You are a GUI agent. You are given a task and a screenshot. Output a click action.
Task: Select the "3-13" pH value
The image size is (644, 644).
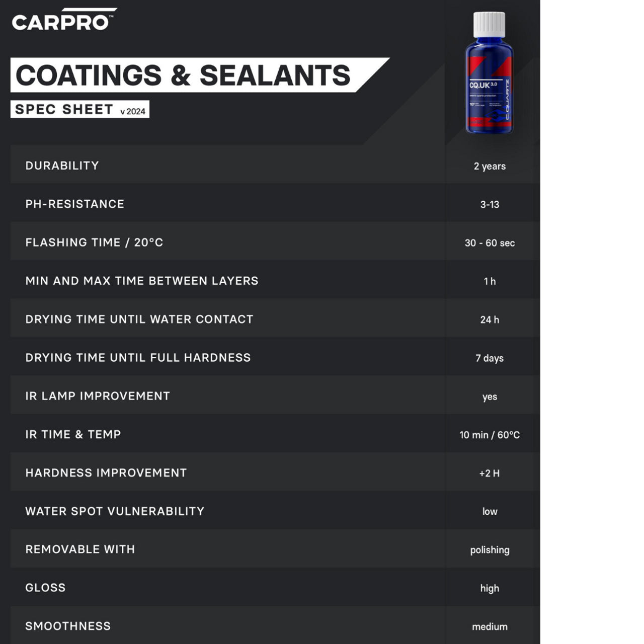[x=490, y=204]
